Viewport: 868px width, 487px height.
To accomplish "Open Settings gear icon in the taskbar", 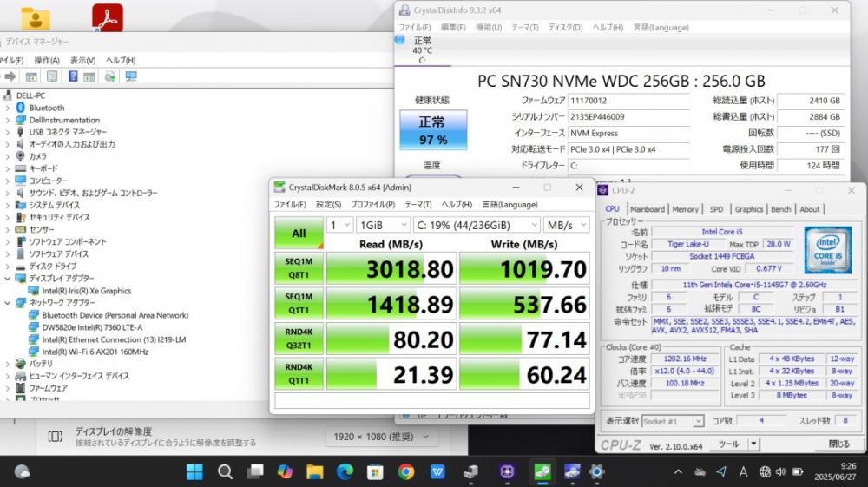I will [x=597, y=471].
